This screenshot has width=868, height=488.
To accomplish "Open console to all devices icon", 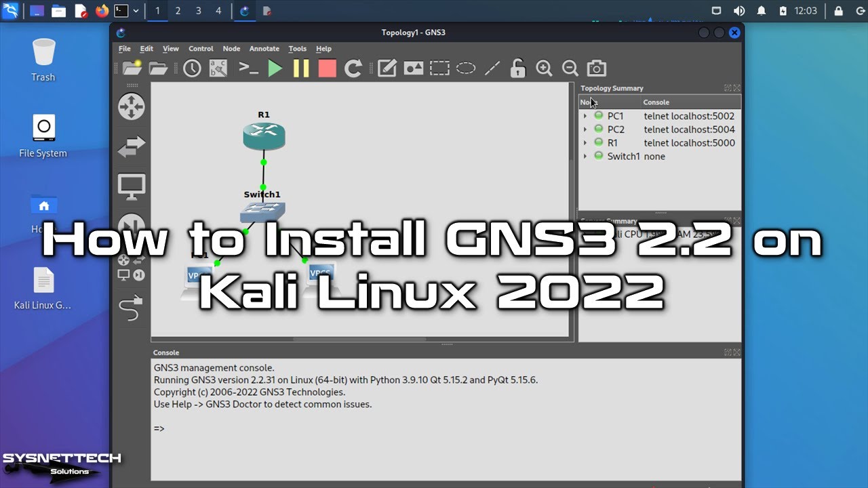I will tap(249, 68).
